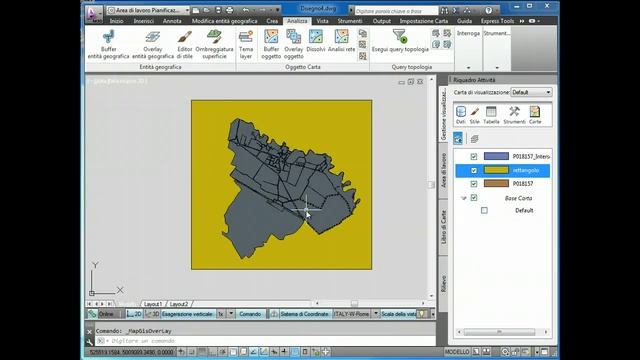
Task: Switch to the Layout2 tab
Action: pyautogui.click(x=179, y=304)
